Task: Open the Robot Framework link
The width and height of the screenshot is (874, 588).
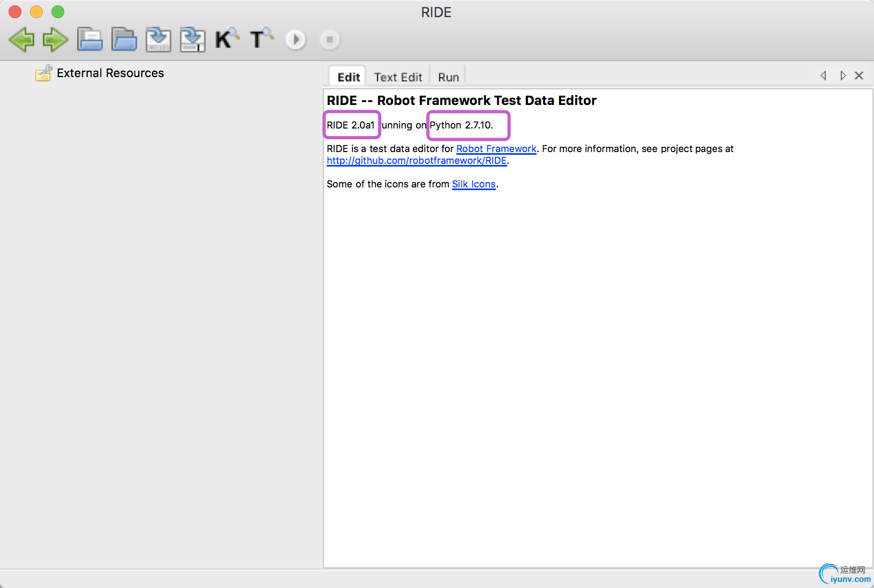Action: tap(496, 149)
